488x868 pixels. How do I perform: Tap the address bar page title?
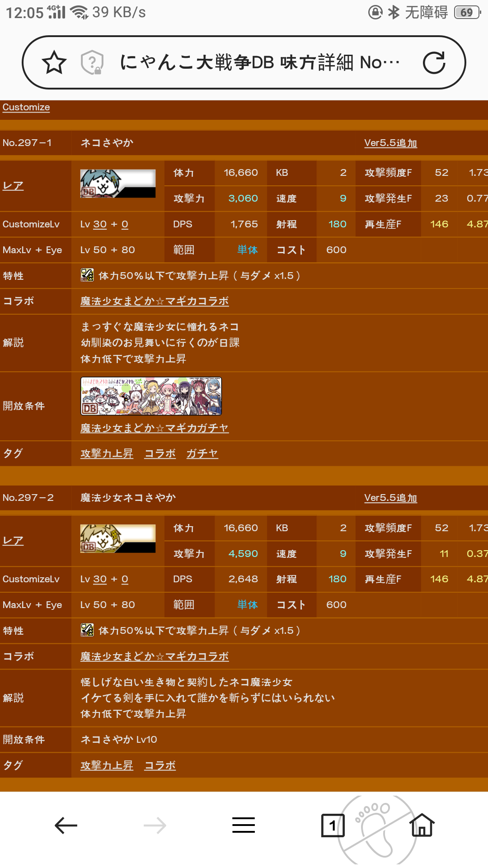260,62
